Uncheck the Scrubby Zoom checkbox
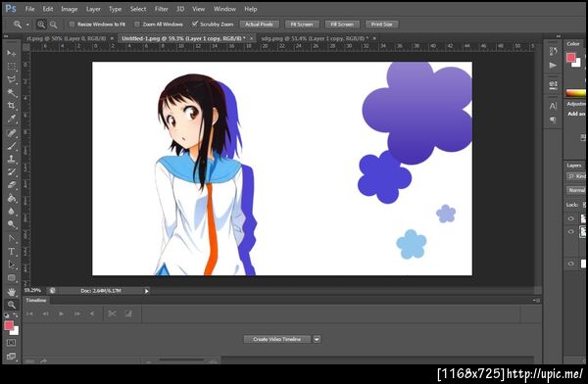The width and height of the screenshot is (588, 384). 195,24
